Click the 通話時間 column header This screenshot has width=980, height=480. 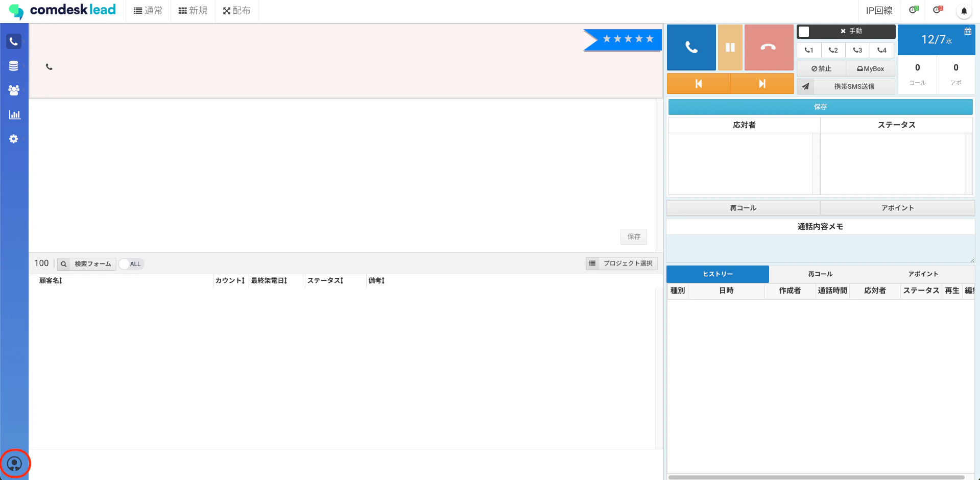point(832,291)
